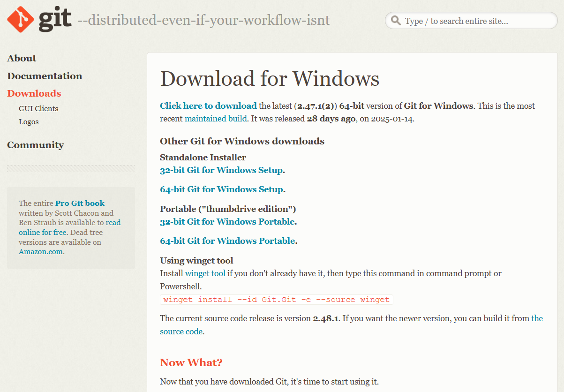Open the Documentation section

[45, 76]
